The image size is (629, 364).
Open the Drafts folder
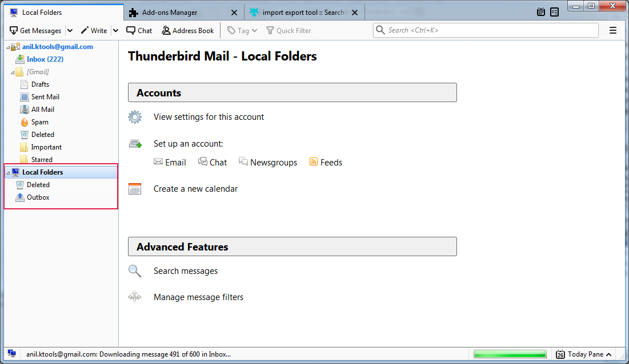coord(40,84)
